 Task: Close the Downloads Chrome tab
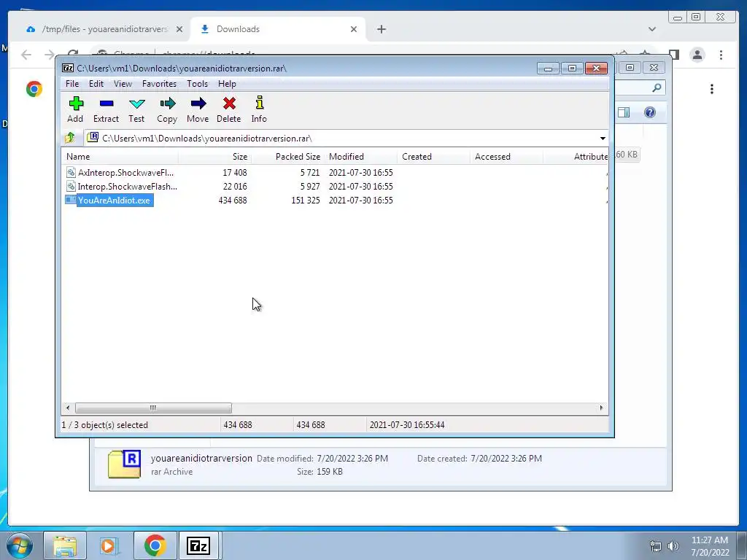[354, 29]
